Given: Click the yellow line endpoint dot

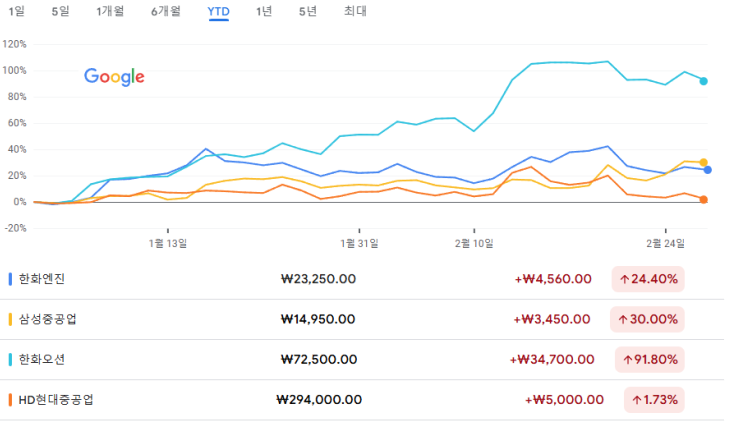Looking at the screenshot, I should pos(704,162).
